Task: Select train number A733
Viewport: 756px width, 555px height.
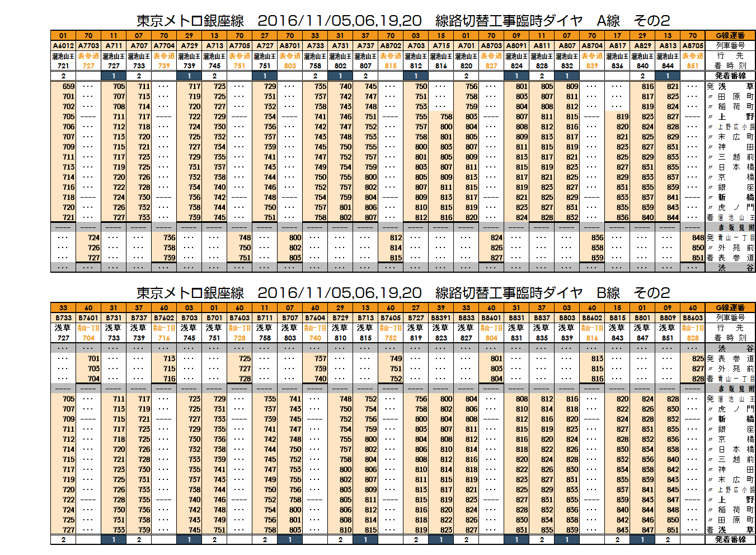Action: pyautogui.click(x=315, y=46)
